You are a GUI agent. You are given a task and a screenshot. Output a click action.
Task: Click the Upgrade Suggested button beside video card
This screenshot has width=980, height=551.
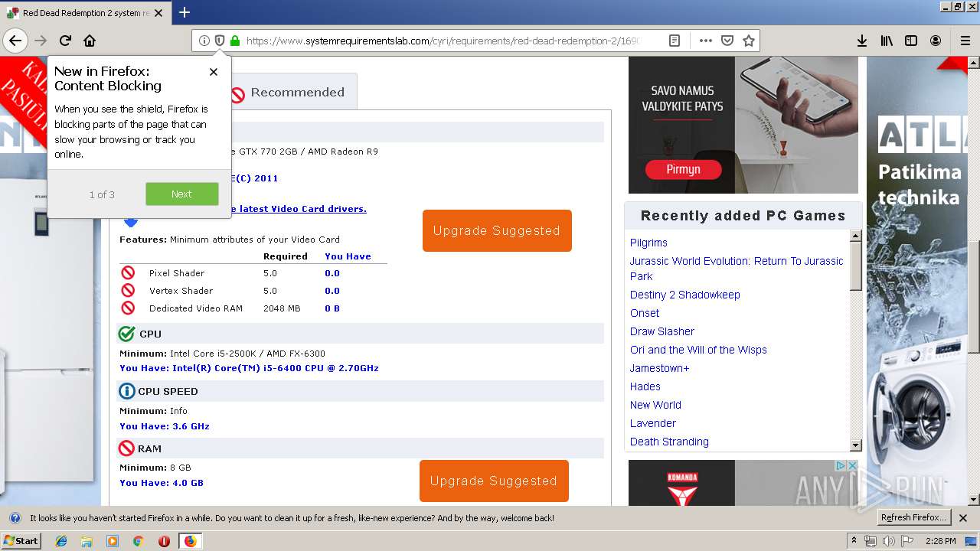pyautogui.click(x=497, y=230)
